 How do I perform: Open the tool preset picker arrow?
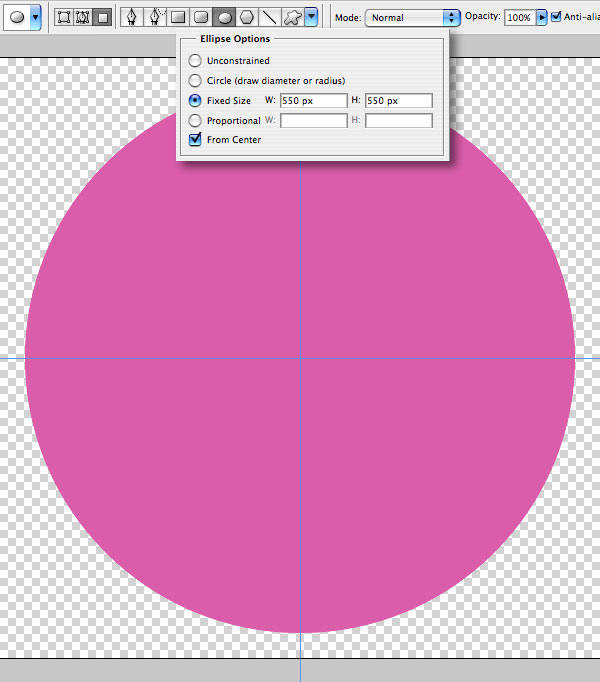pyautogui.click(x=35, y=17)
